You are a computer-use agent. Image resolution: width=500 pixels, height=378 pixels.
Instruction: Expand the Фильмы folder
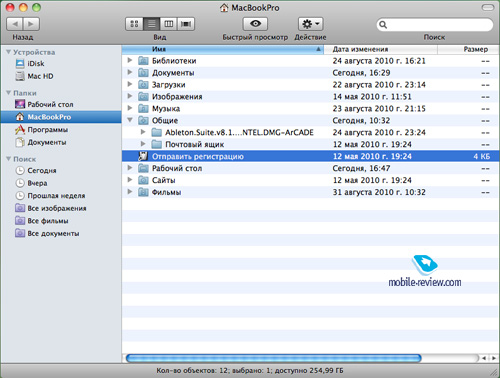click(130, 192)
